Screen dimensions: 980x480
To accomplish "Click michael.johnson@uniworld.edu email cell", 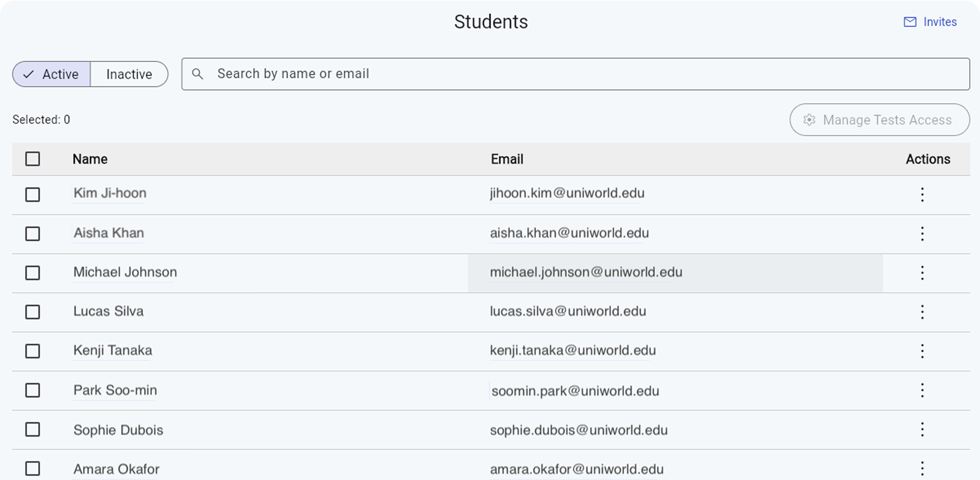I will tap(586, 272).
